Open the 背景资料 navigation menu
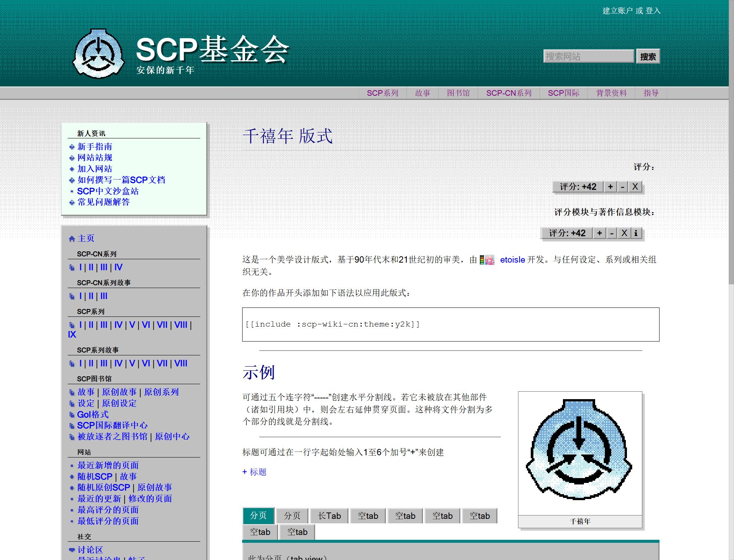Screen dimensions: 734x560 point(611,93)
